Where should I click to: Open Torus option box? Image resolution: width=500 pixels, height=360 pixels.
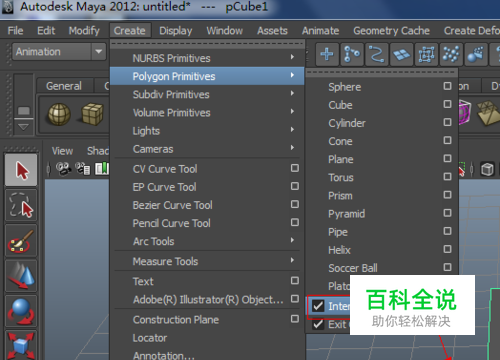point(447,177)
